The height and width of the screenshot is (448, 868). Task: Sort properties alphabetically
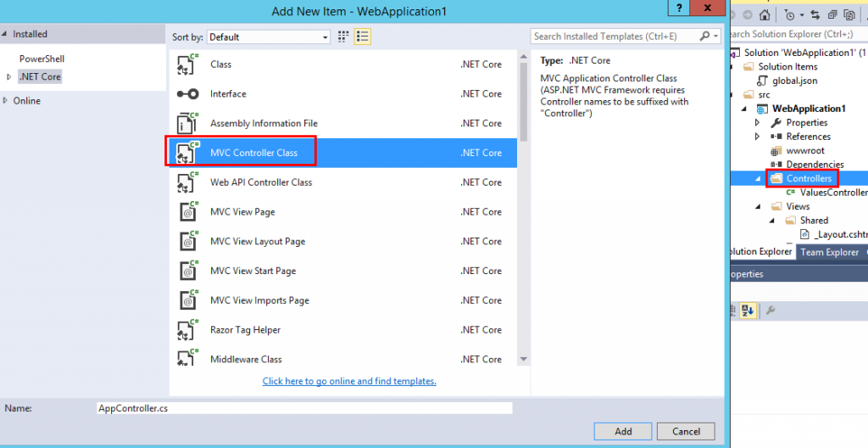[x=748, y=311]
